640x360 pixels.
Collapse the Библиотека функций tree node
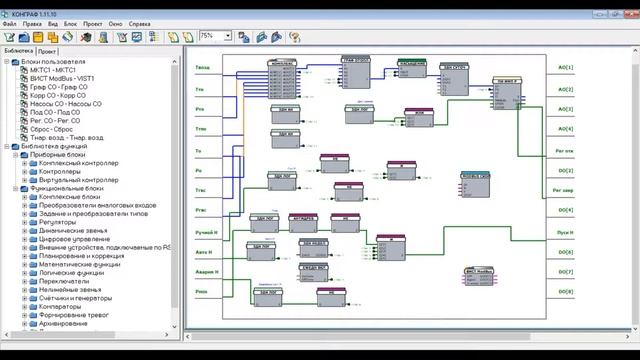[x=7, y=146]
